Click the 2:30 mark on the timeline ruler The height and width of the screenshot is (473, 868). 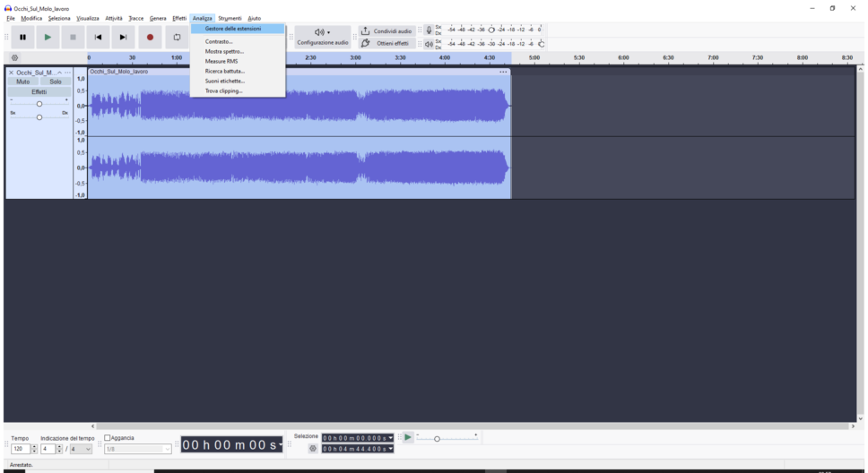(310, 57)
